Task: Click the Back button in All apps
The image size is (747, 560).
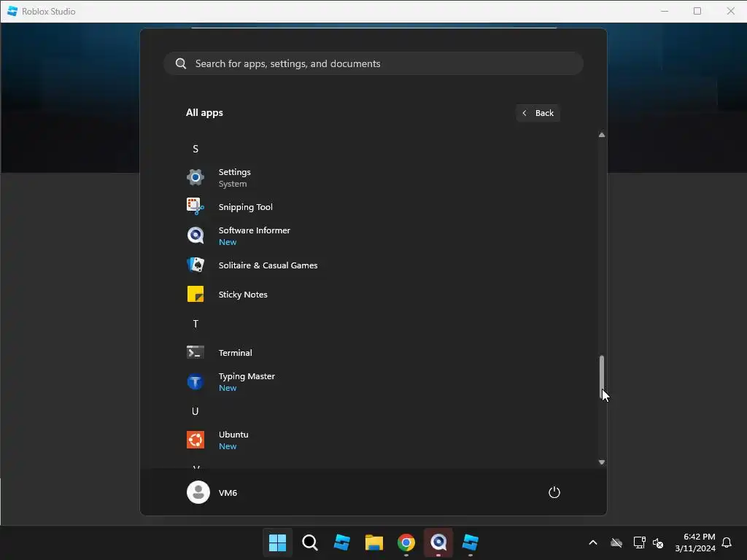Action: click(x=538, y=113)
